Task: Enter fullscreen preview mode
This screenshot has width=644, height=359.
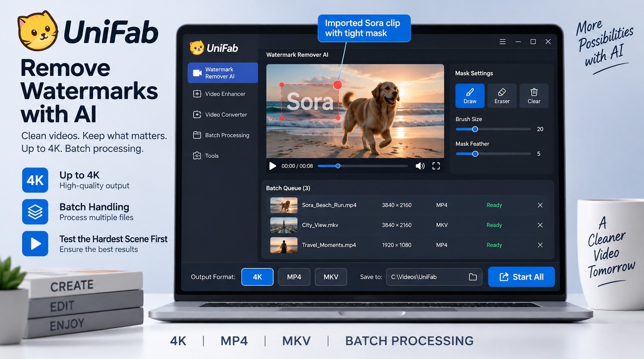Action: (x=436, y=166)
